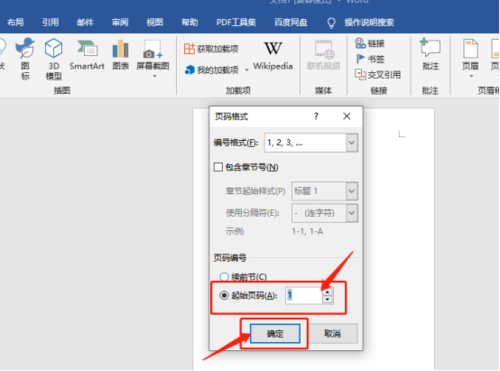
Task: Increase start page number with up arrow
Action: tap(327, 292)
